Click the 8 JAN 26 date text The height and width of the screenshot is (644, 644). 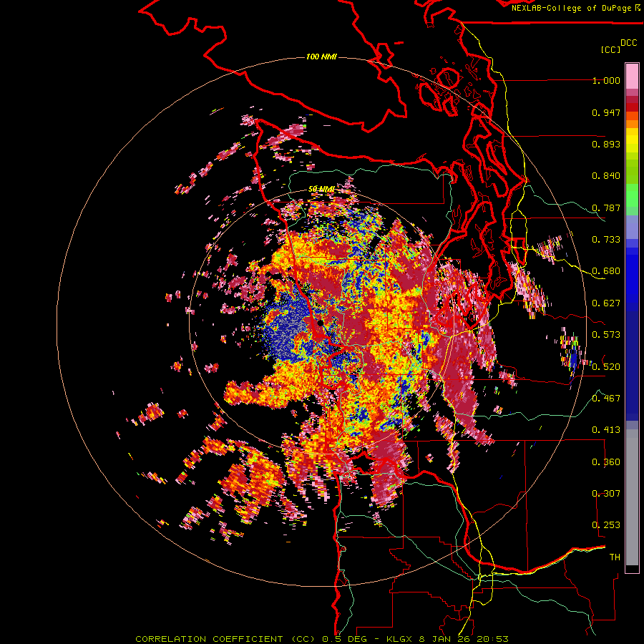[445, 639]
